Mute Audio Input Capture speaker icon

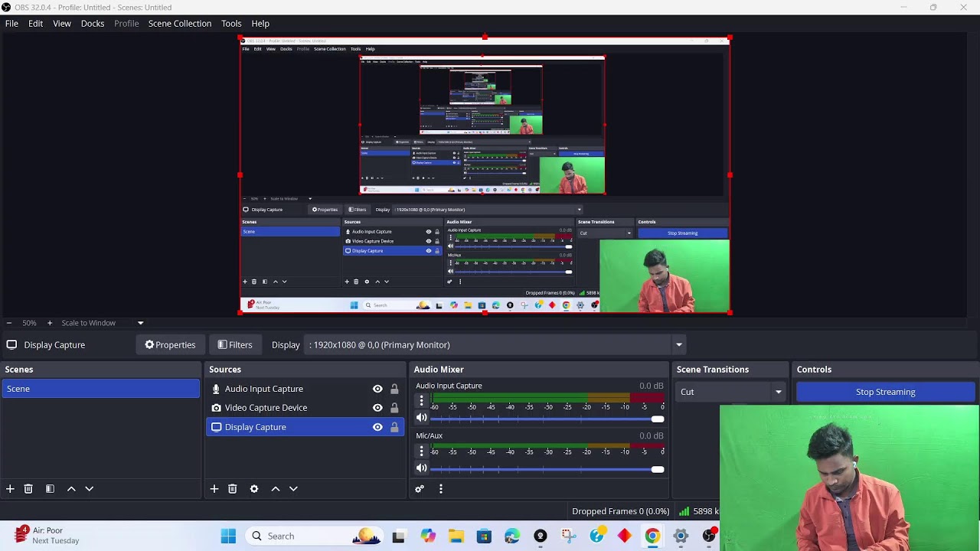(x=421, y=418)
